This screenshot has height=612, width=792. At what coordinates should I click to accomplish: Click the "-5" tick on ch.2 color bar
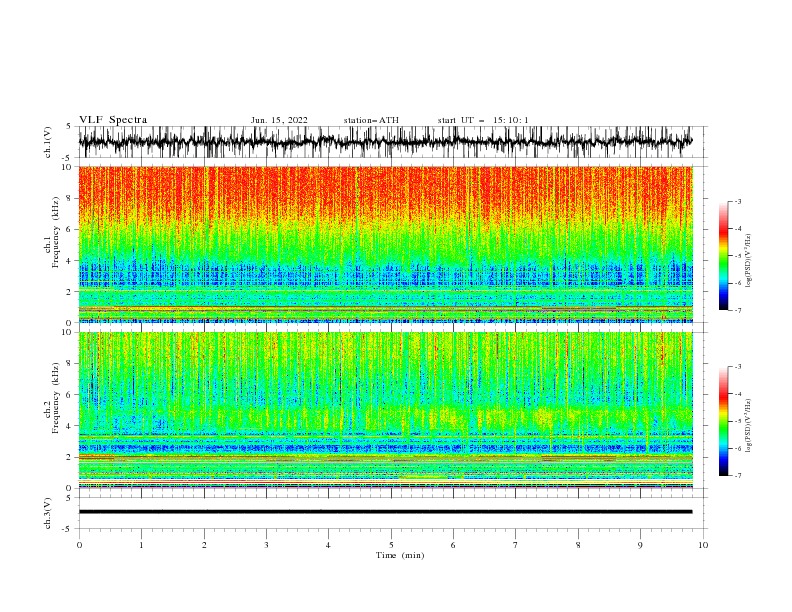point(737,421)
